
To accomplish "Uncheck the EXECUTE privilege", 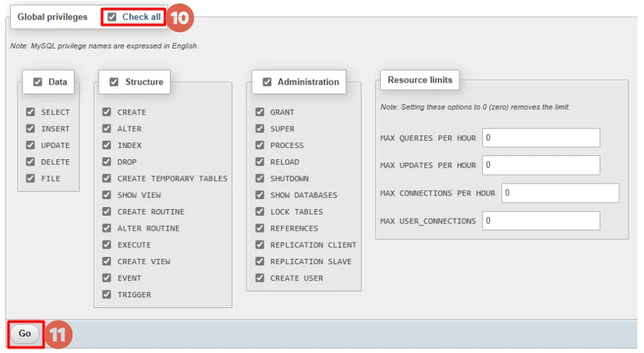I will [x=107, y=244].
